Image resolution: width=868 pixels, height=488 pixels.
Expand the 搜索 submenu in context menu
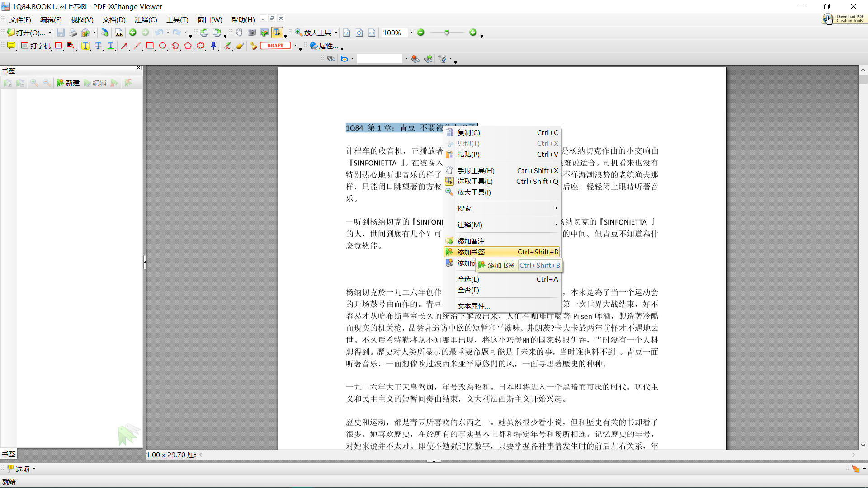pos(502,208)
